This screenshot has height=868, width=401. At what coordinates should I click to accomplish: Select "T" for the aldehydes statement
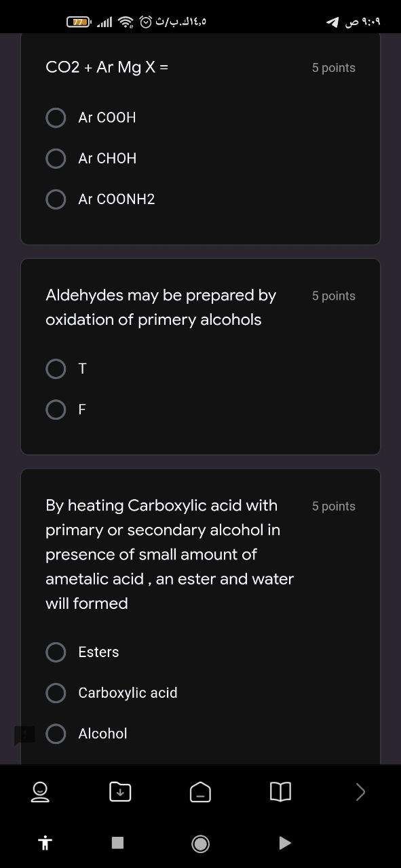(x=56, y=368)
